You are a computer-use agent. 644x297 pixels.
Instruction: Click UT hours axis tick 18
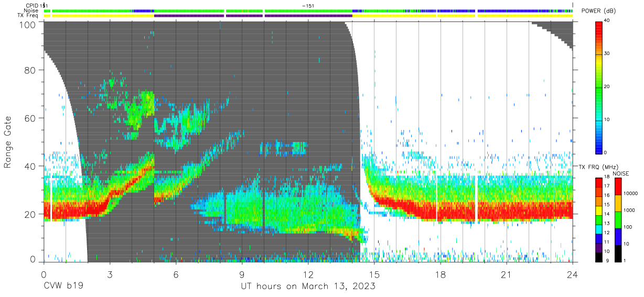coord(441,274)
